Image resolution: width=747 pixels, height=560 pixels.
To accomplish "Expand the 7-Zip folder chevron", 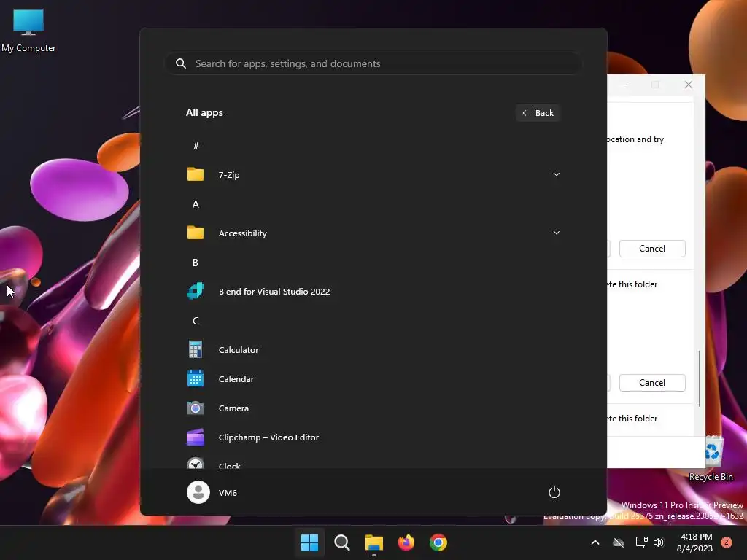I will [x=557, y=174].
